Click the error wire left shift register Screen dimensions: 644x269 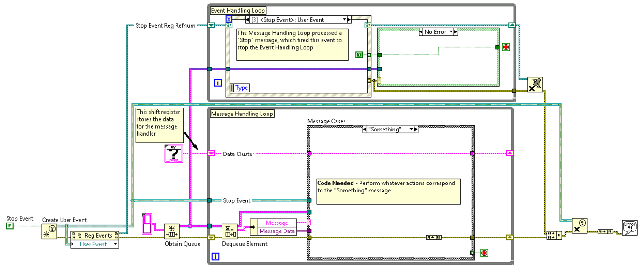click(211, 238)
